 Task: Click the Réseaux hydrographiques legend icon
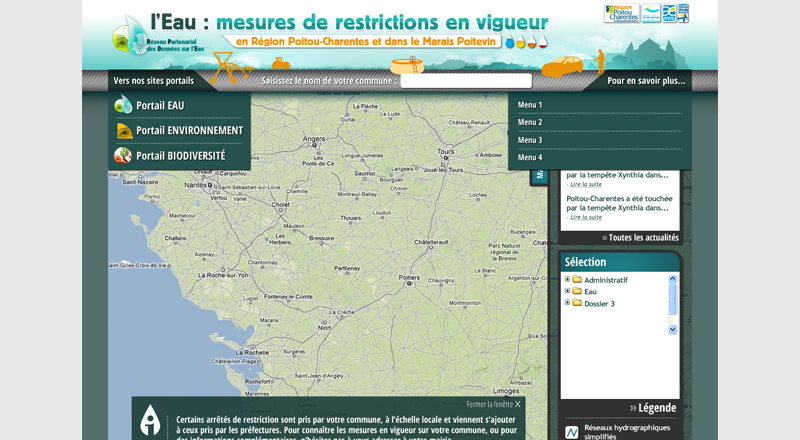pyautogui.click(x=572, y=432)
